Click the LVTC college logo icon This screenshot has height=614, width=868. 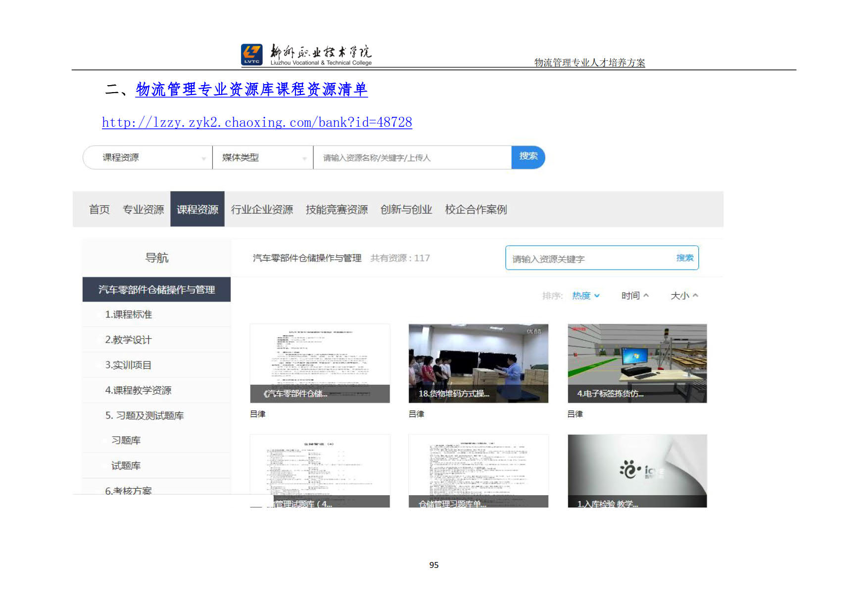point(251,54)
